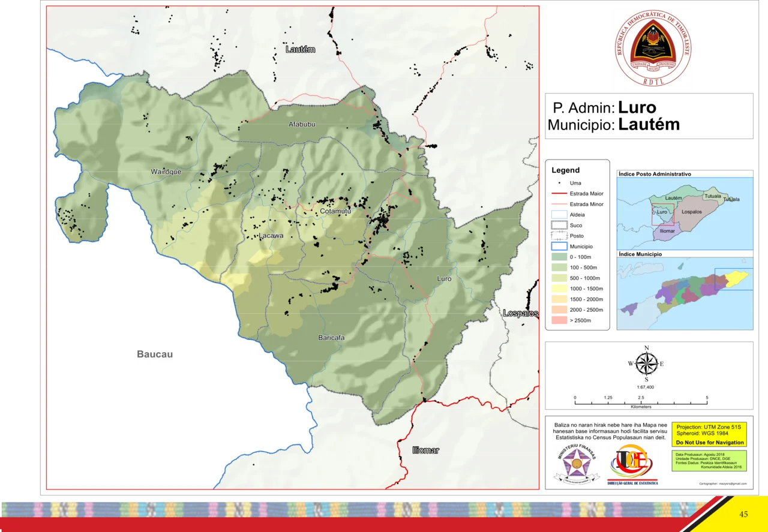Select the solid red line legend symbol

pyautogui.click(x=559, y=194)
